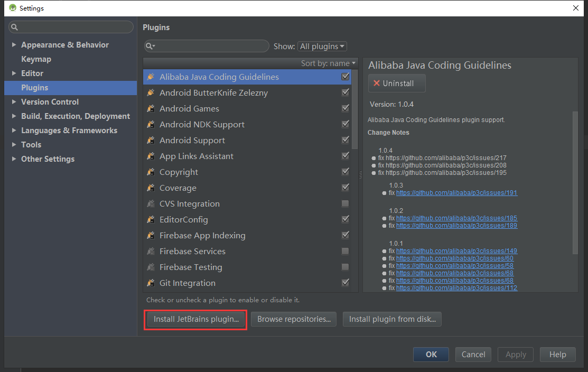Click the plugin icon beside Android NDK Support

pos(151,124)
